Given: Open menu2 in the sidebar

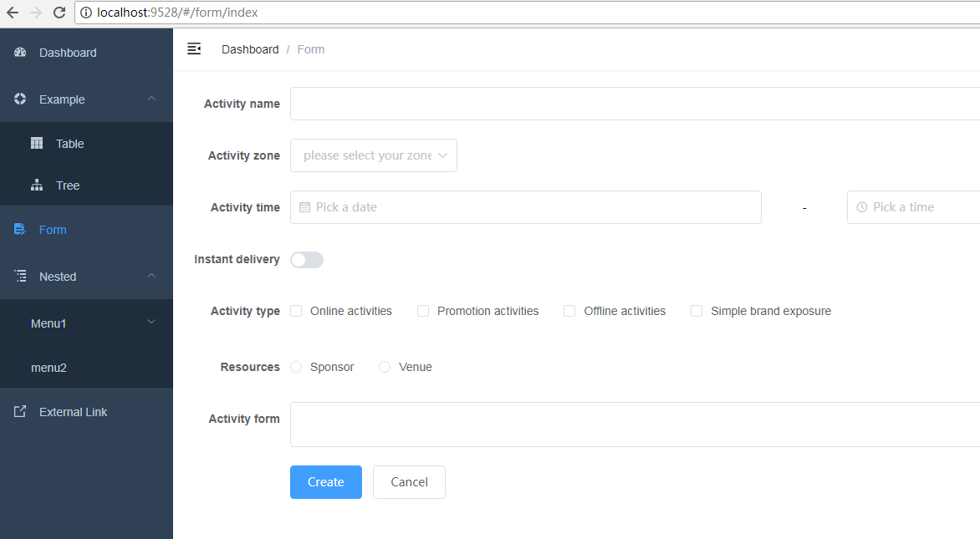Looking at the screenshot, I should coord(48,368).
